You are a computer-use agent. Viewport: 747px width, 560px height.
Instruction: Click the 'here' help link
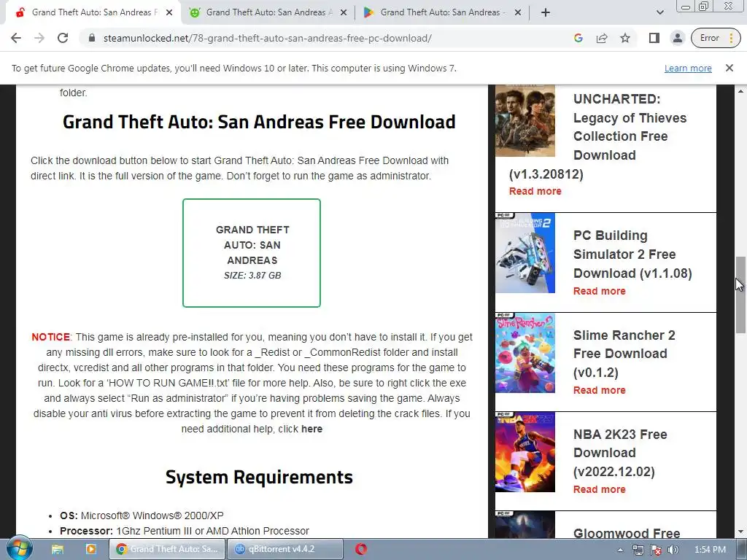tap(311, 429)
